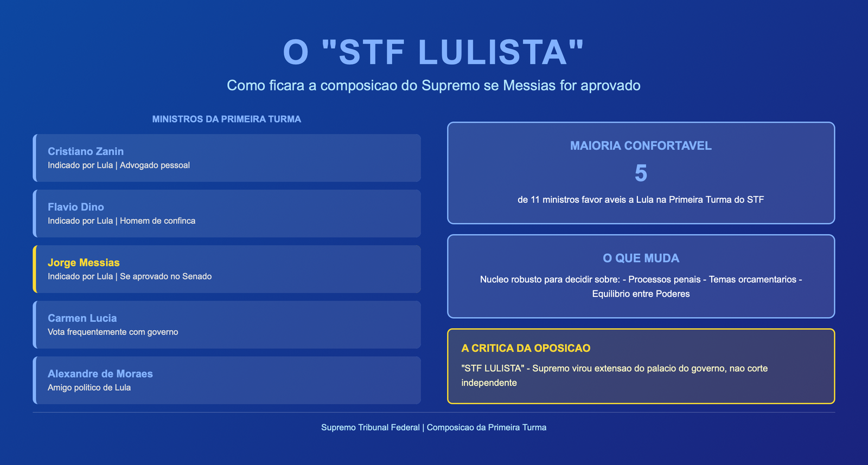Select the 'de 11 ministros' caption text
Viewport: 868px width, 465px height.
coord(641,200)
